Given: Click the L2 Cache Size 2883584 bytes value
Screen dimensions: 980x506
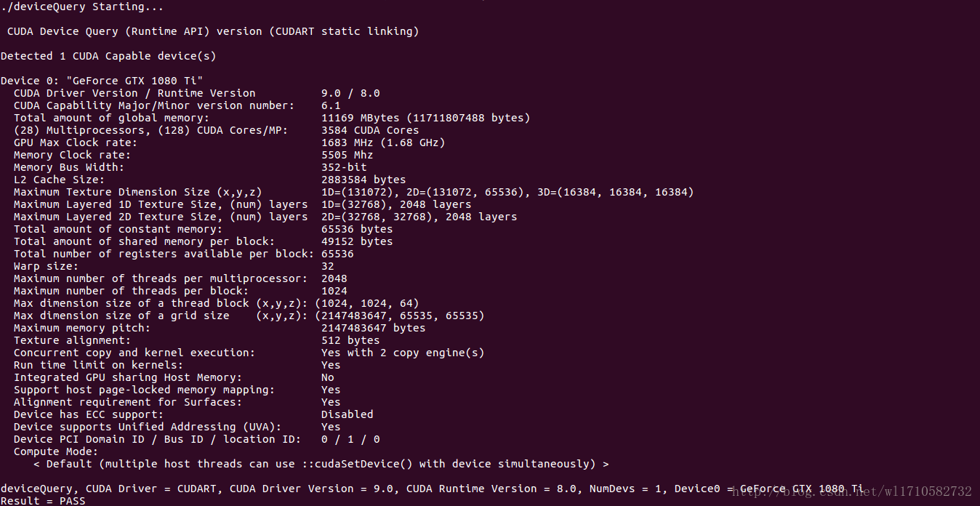Looking at the screenshot, I should coord(364,180).
